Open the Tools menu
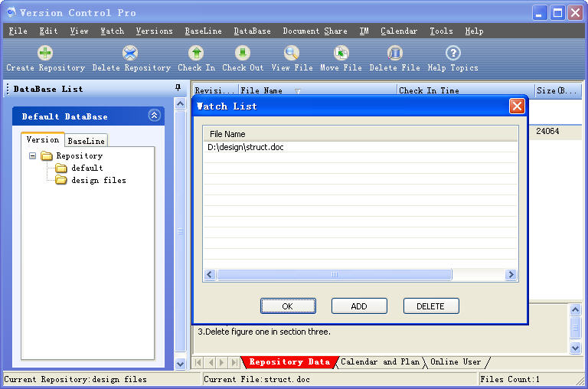This screenshot has height=389, width=588. coord(441,31)
